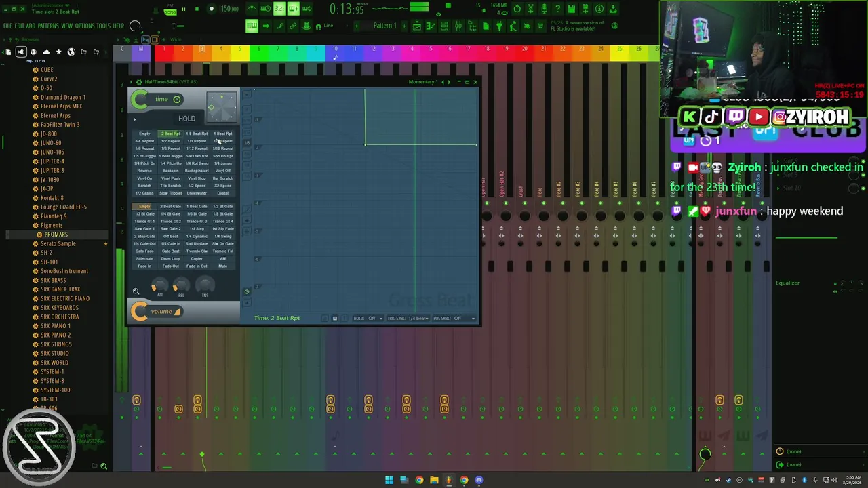The width and height of the screenshot is (868, 488).
Task: Select Kontakt 8 in browser list
Action: pyautogui.click(x=52, y=198)
